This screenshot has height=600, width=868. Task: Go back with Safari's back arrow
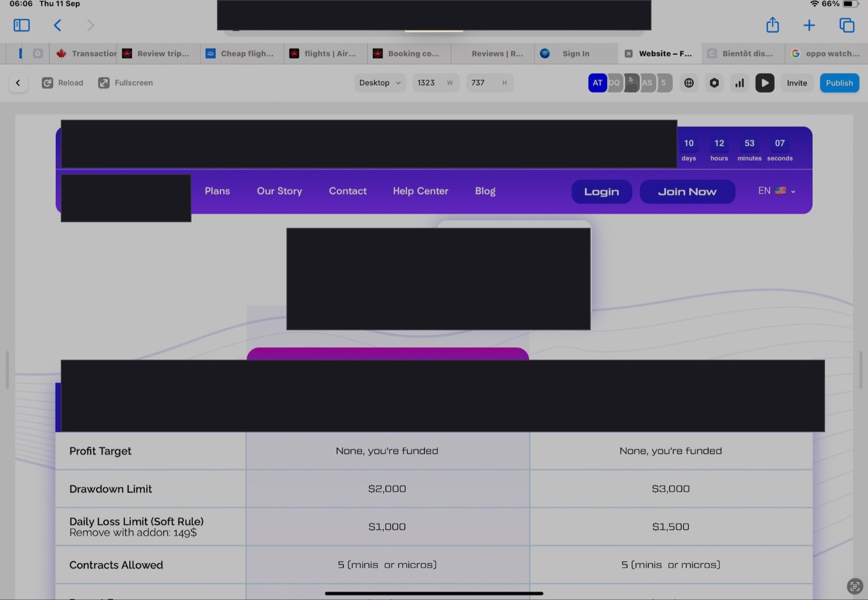click(x=57, y=25)
